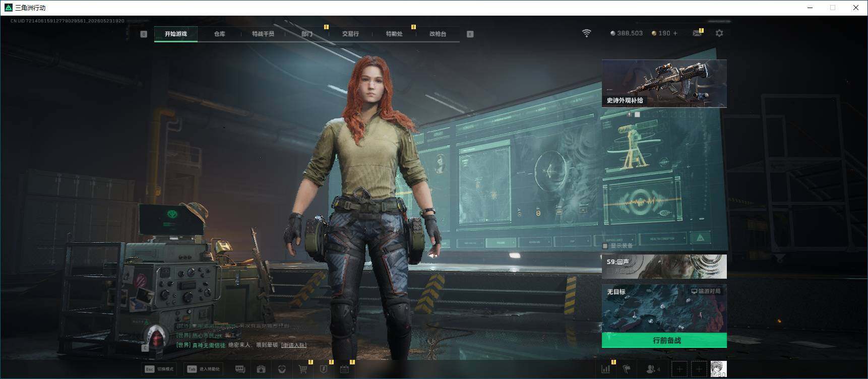
Task: Click the 申请入队 link in chat
Action: pyautogui.click(x=294, y=345)
